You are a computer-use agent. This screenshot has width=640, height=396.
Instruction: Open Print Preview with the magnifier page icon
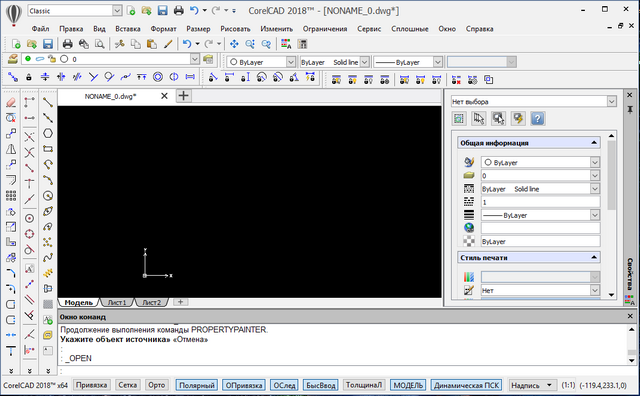pos(99,44)
